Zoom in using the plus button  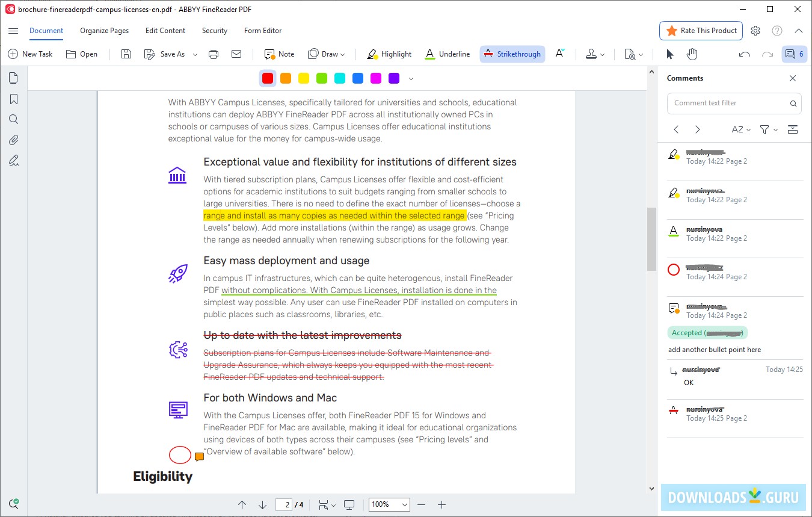pos(441,505)
